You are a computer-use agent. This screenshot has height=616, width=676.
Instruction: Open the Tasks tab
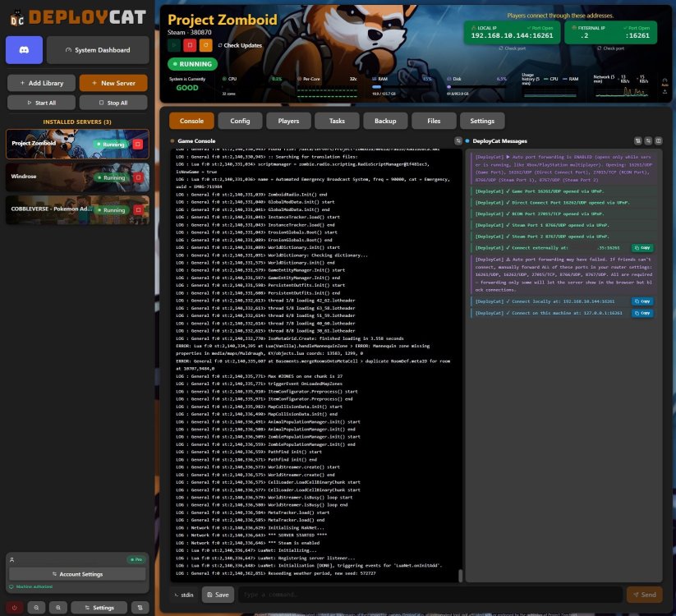[337, 121]
